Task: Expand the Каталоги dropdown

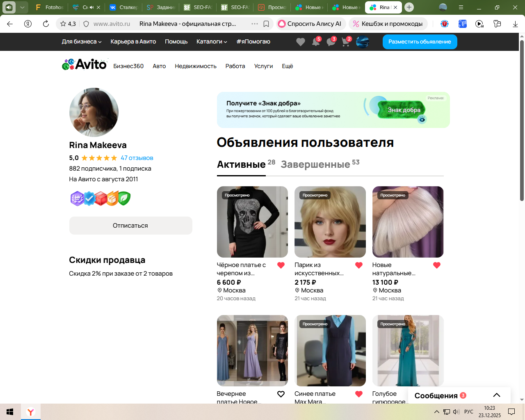Action: (212, 41)
